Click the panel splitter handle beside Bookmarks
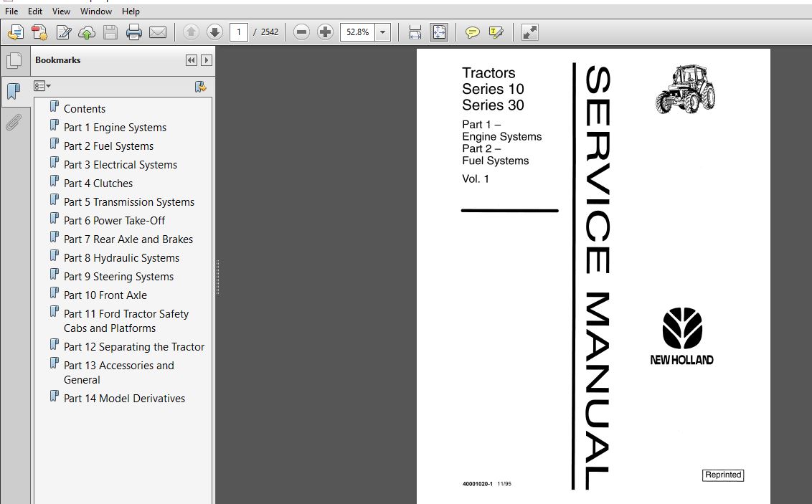Image resolution: width=812 pixels, height=504 pixels. tap(217, 277)
